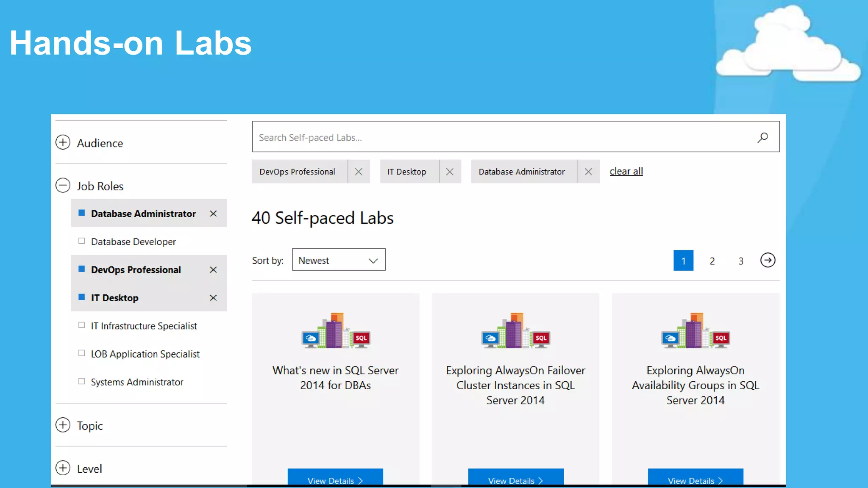The width and height of the screenshot is (868, 488).
Task: Go to page 3 of results
Action: tap(741, 261)
